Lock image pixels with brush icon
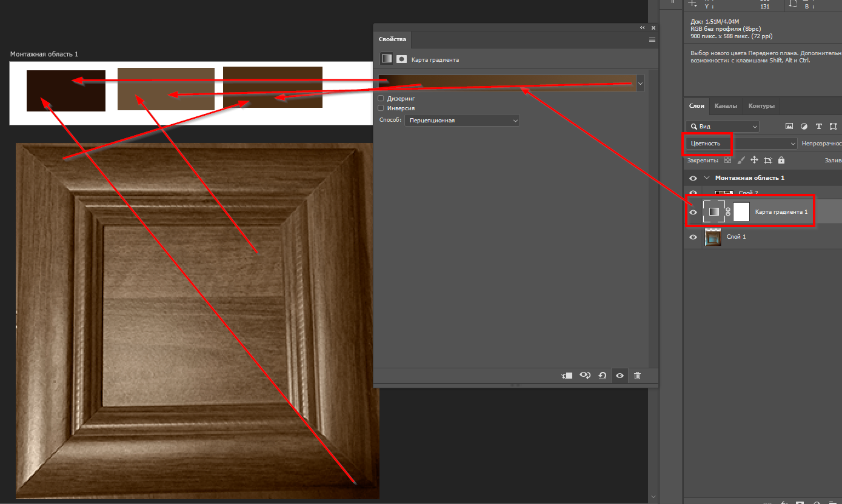Viewport: 842px width, 504px height. pyautogui.click(x=741, y=161)
